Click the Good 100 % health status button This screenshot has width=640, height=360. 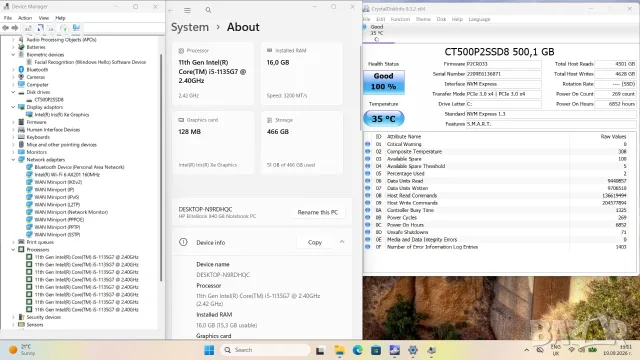384,82
